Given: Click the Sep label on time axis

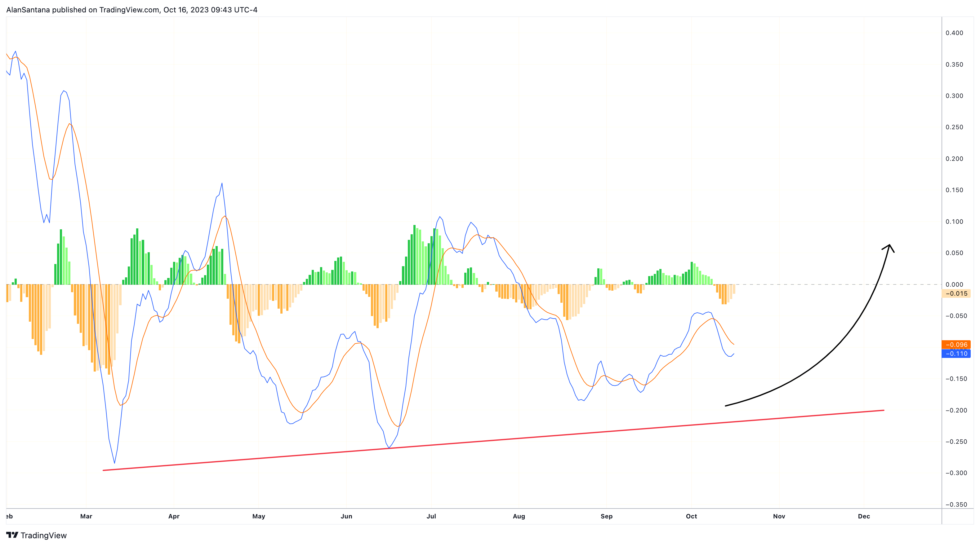Looking at the screenshot, I should (x=607, y=516).
